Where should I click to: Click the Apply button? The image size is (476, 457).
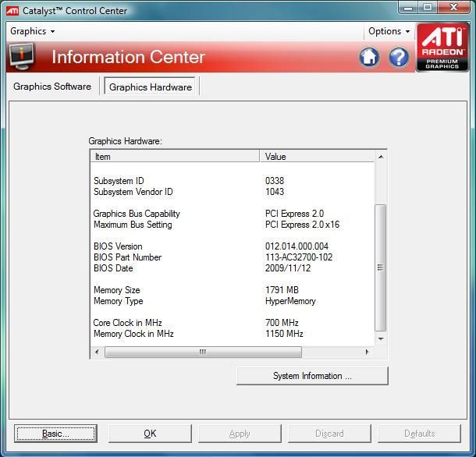click(x=240, y=434)
